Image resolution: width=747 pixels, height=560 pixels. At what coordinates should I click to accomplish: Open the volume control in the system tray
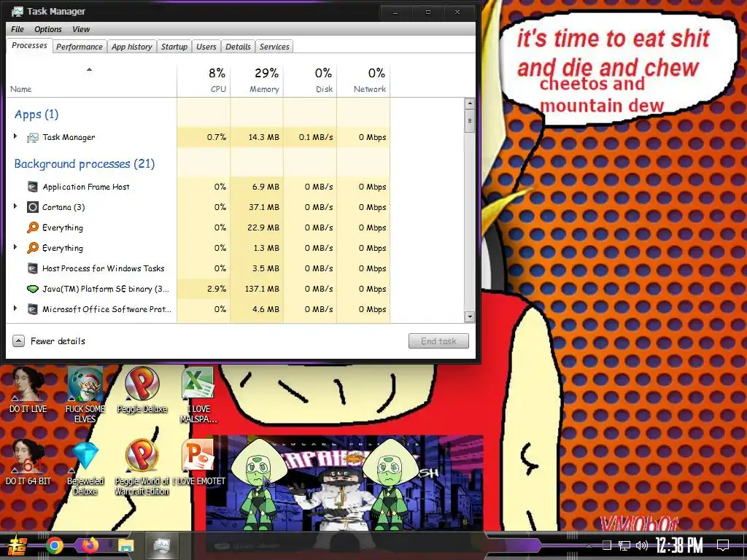[x=642, y=545]
